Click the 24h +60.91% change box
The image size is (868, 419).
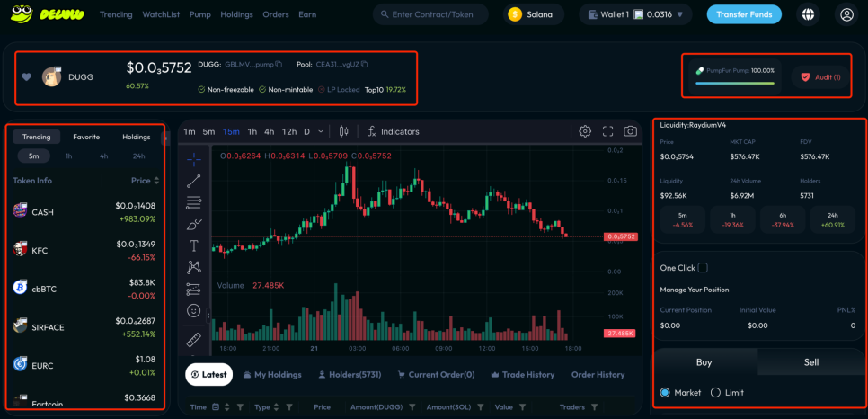coord(835,219)
